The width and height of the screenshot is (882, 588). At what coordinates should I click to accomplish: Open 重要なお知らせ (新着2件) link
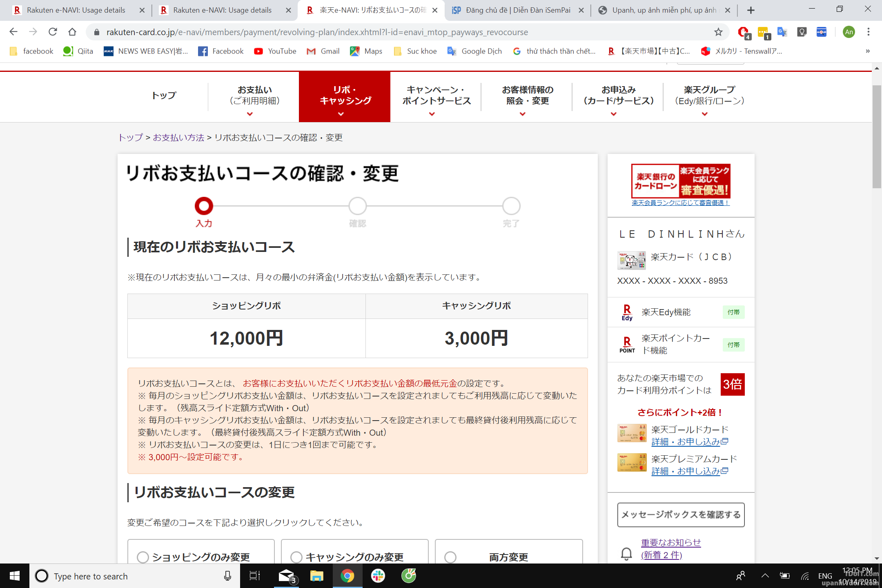(670, 548)
